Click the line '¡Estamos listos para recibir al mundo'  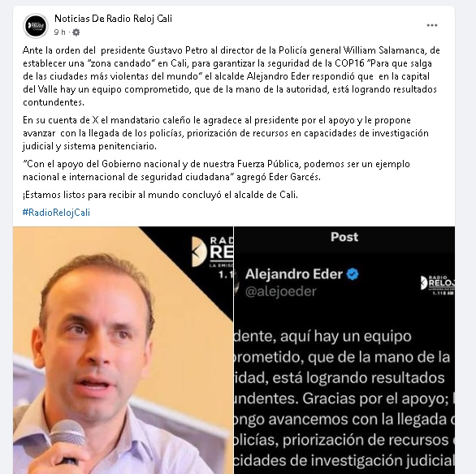click(x=160, y=195)
